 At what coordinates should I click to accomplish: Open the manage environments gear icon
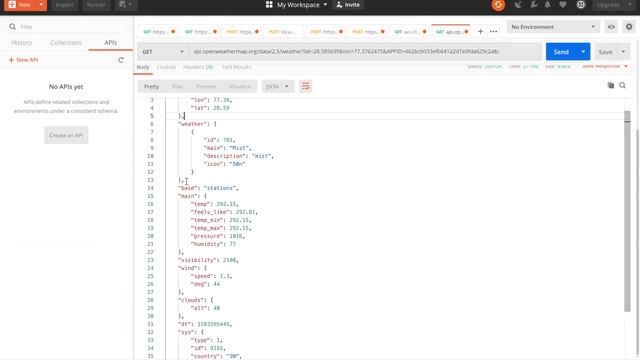[629, 27]
